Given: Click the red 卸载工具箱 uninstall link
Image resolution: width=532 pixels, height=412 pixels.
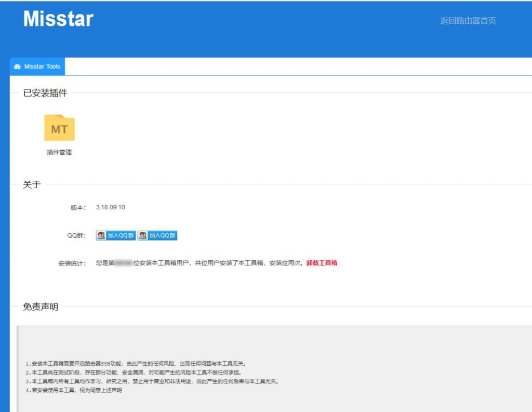Looking at the screenshot, I should click(x=322, y=263).
